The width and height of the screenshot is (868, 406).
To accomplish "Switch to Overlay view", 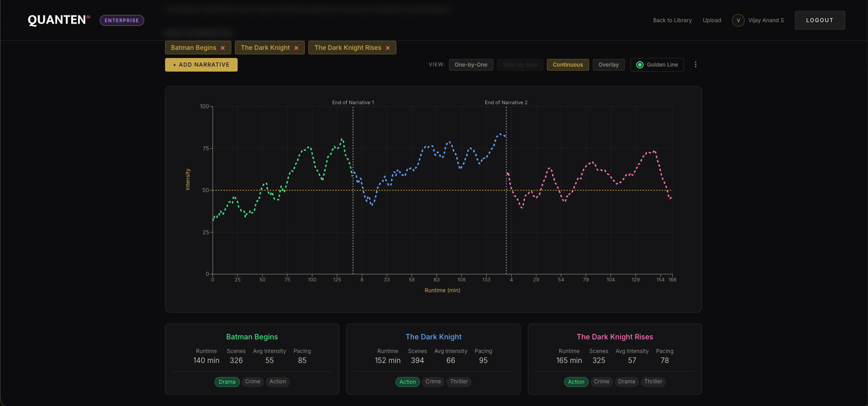I will (608, 65).
